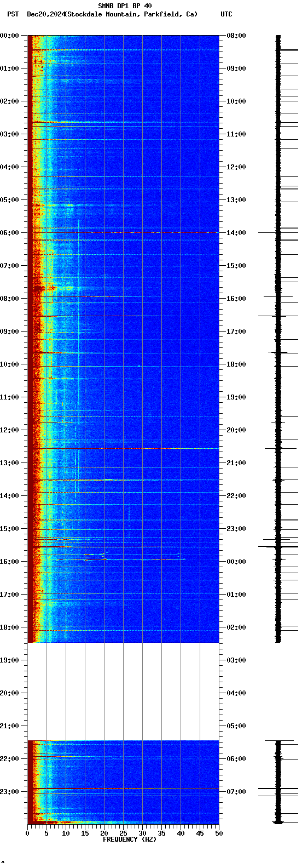The height and width of the screenshot is (868, 302).
Task: Click the 'Dec20,2024' date text
Action: [46, 14]
